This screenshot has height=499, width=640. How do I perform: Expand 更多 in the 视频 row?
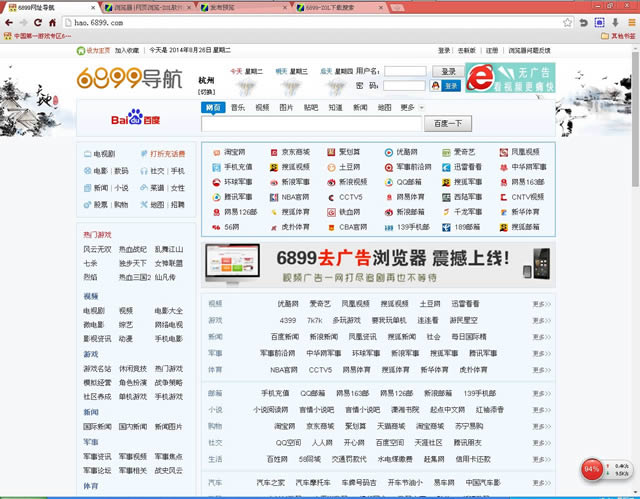[x=542, y=304]
